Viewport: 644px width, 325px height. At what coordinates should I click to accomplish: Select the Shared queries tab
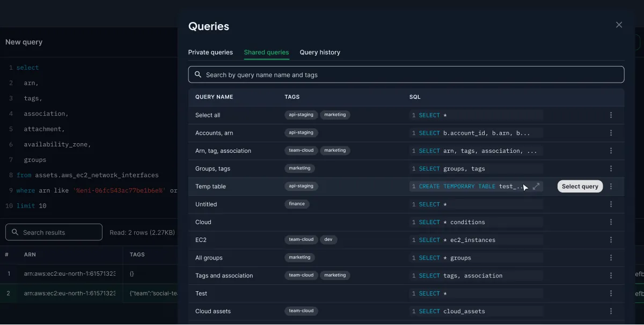click(x=266, y=53)
